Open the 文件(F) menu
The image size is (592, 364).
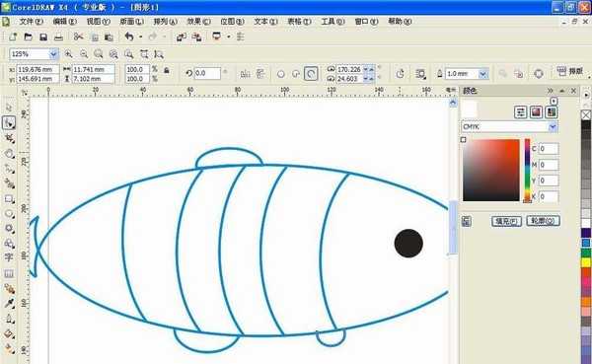pyautogui.click(x=31, y=22)
